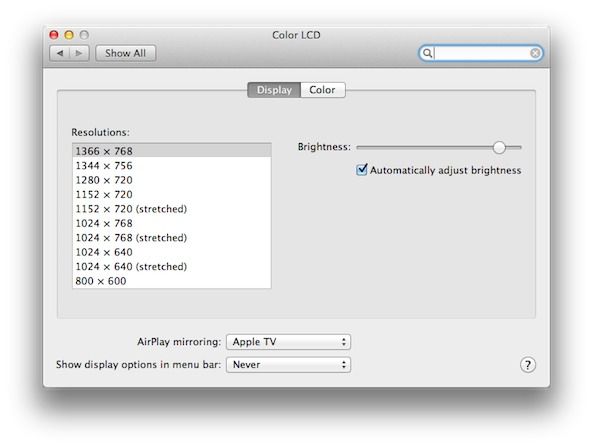Clear the search field with the X icon
The height and width of the screenshot is (447, 593).
(535, 53)
